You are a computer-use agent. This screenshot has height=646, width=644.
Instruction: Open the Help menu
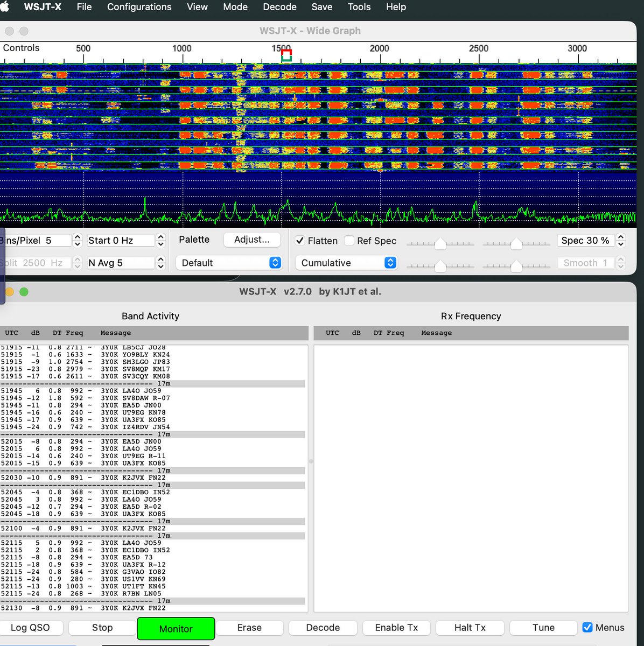396,7
